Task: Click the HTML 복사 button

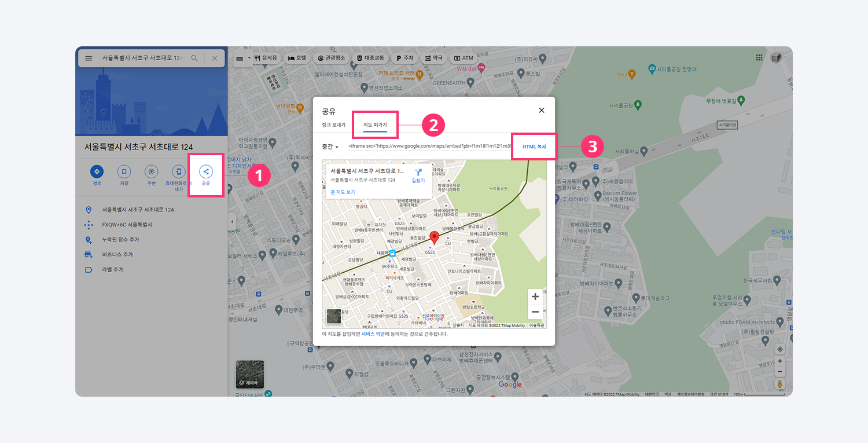Action: (x=534, y=147)
